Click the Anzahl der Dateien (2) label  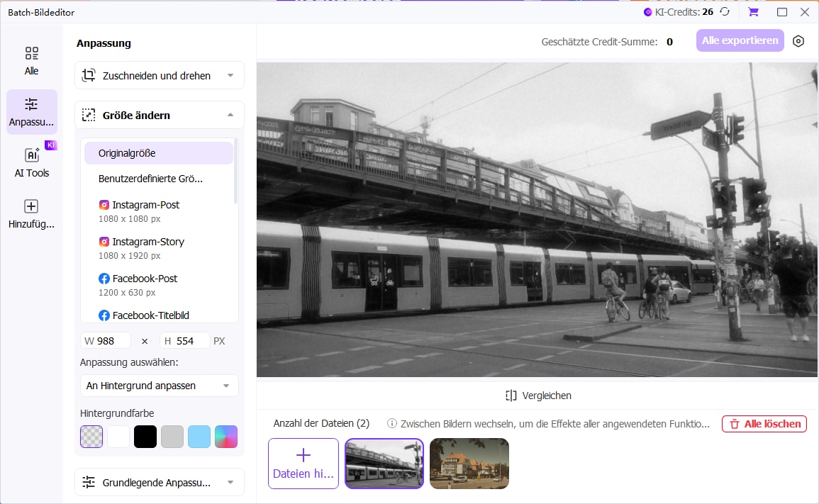tap(321, 424)
